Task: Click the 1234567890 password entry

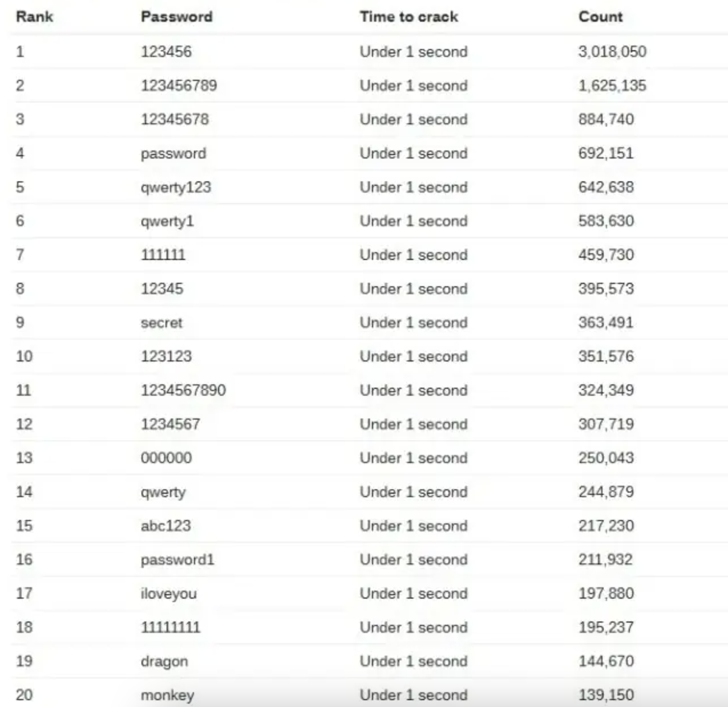Action: click(183, 390)
